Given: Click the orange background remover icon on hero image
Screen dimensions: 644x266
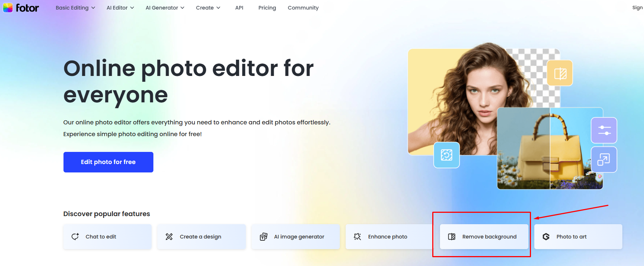Looking at the screenshot, I should click(560, 73).
